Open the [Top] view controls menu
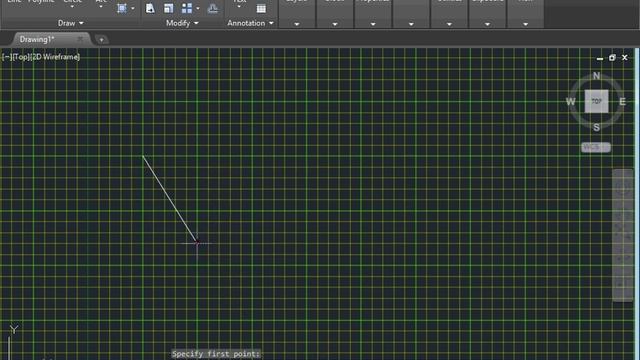The height and width of the screenshot is (360, 640). (x=21, y=57)
